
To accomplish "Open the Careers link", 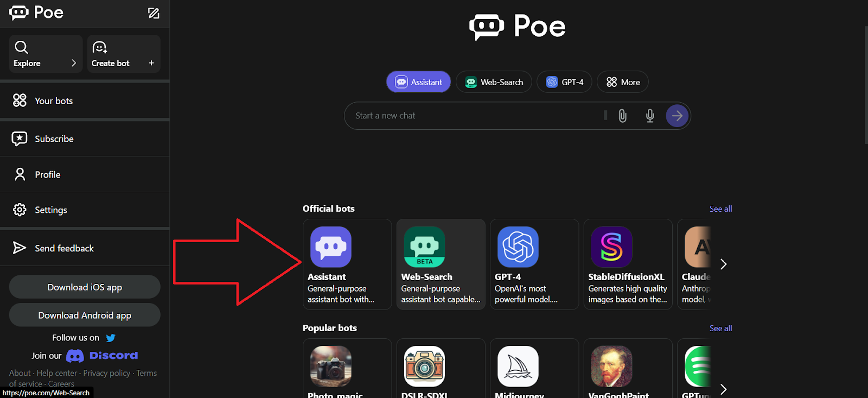I will point(61,384).
